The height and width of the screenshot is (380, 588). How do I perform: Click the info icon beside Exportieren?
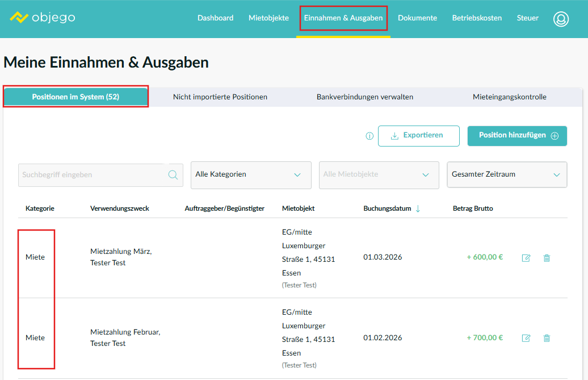(x=369, y=136)
